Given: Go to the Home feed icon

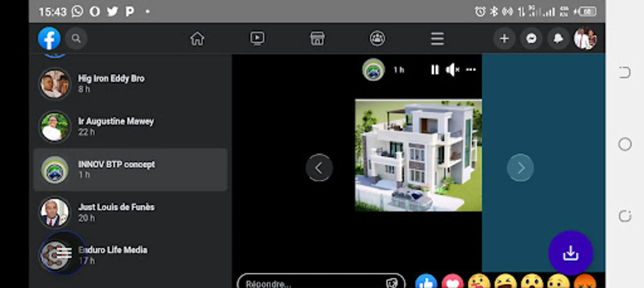Looking at the screenshot, I should click(197, 39).
